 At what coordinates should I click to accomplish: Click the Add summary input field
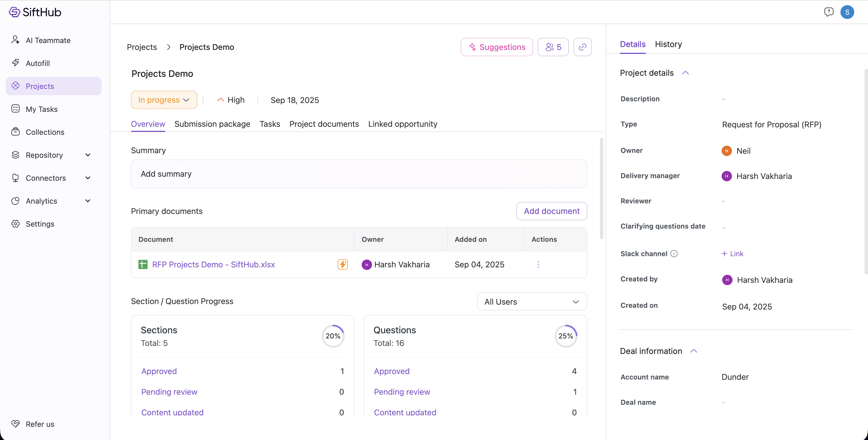point(359,174)
